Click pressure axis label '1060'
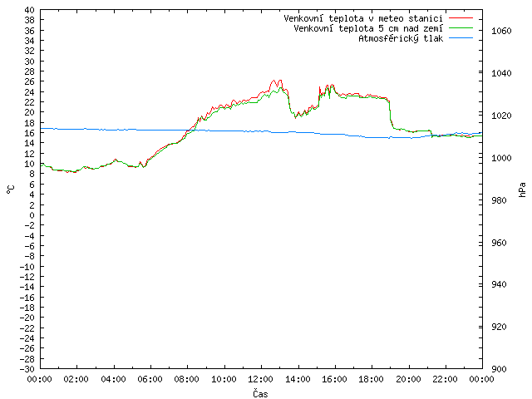Screen dimensions: 532x399 click(x=501, y=31)
